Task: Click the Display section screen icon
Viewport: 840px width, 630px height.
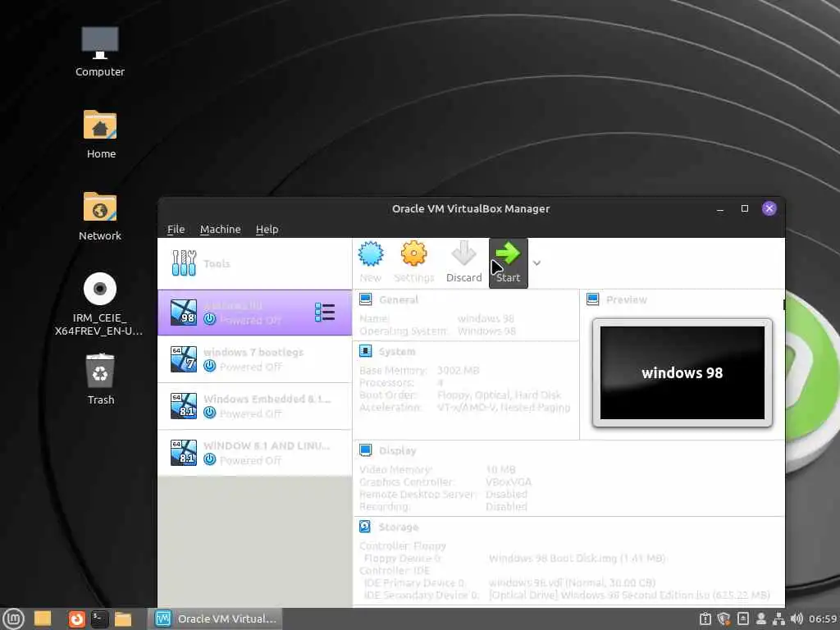Action: point(365,450)
